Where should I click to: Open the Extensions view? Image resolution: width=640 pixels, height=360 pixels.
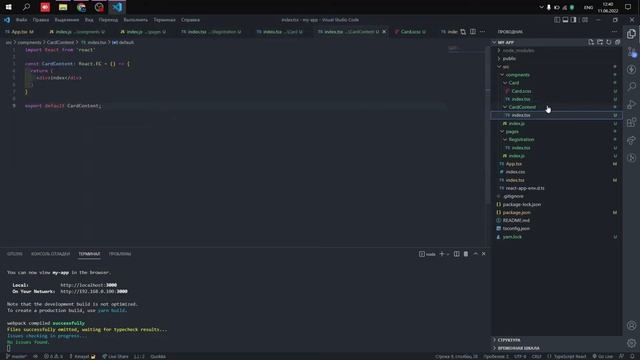pos(631,122)
